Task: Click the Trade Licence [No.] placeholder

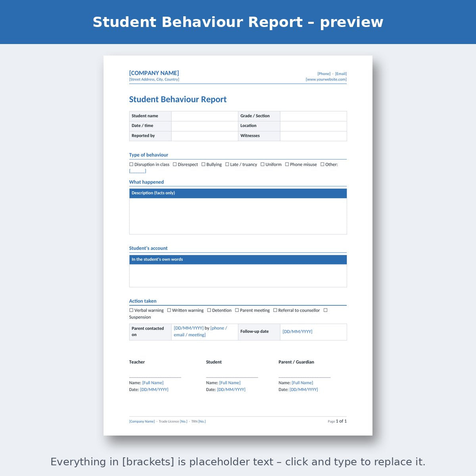Action: tap(184, 421)
